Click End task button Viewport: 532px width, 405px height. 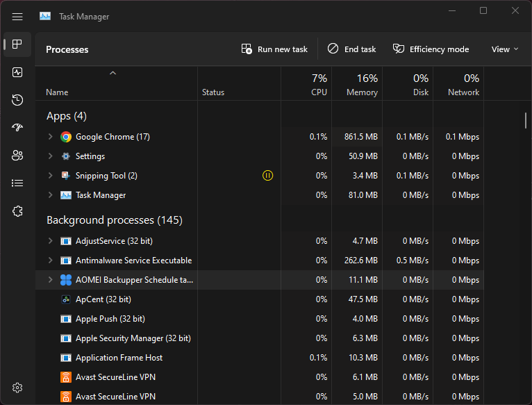352,49
